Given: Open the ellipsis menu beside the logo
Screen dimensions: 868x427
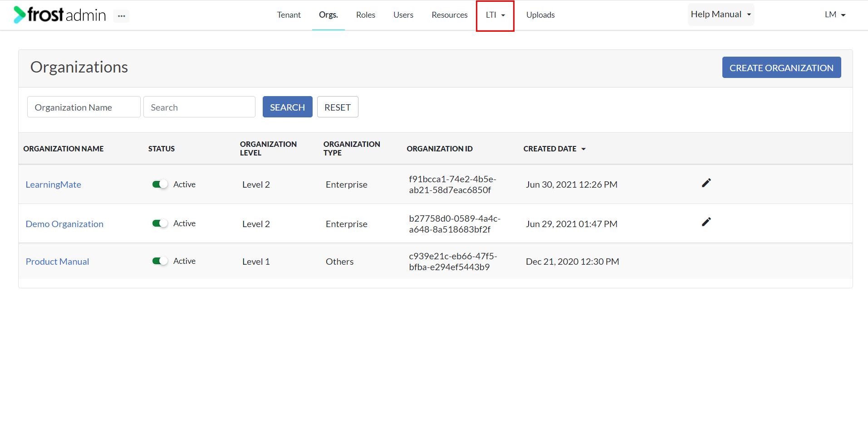Looking at the screenshot, I should pyautogui.click(x=121, y=15).
